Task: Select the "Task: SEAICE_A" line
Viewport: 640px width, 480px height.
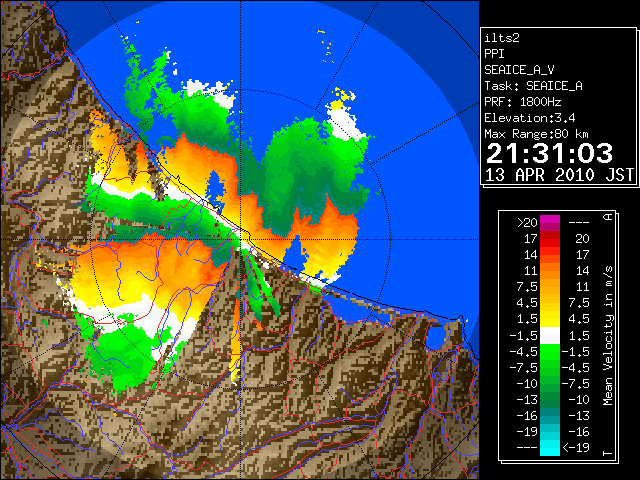Action: pyautogui.click(x=533, y=86)
